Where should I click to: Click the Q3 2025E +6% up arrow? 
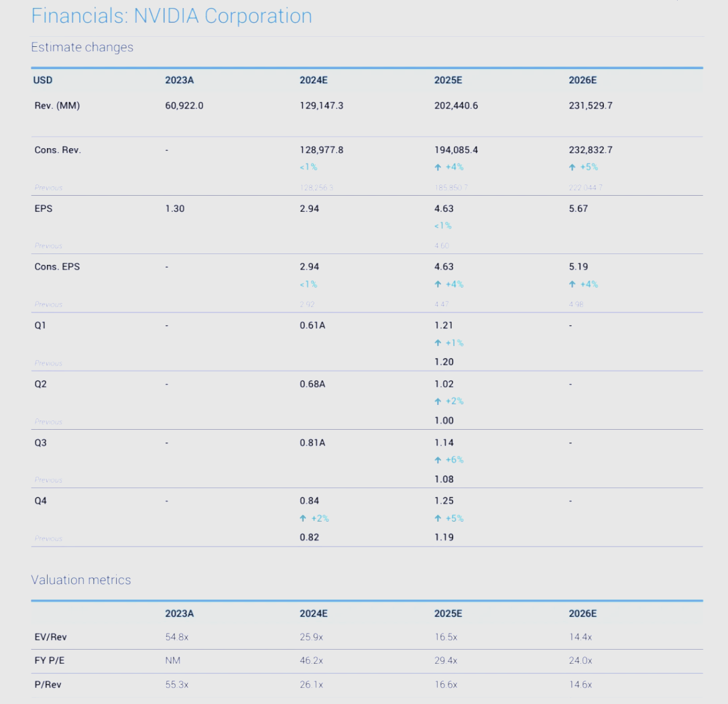click(438, 460)
